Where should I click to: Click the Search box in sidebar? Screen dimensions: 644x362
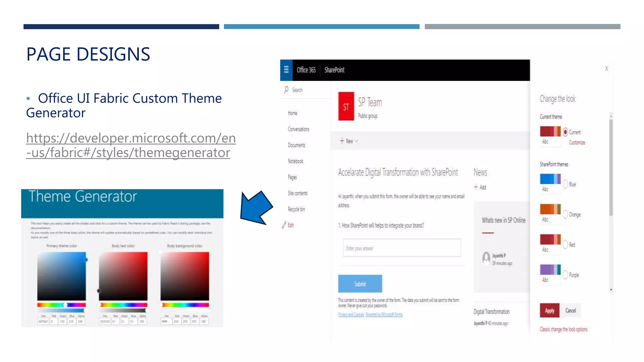[305, 90]
